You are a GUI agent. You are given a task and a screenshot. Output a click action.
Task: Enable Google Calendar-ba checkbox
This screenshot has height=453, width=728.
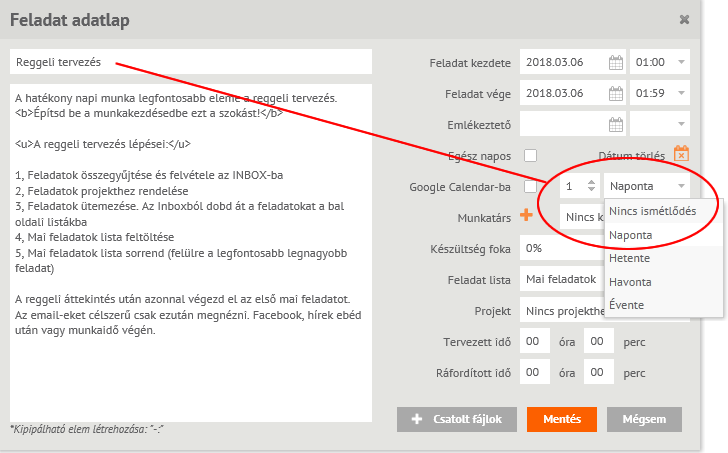(530, 187)
